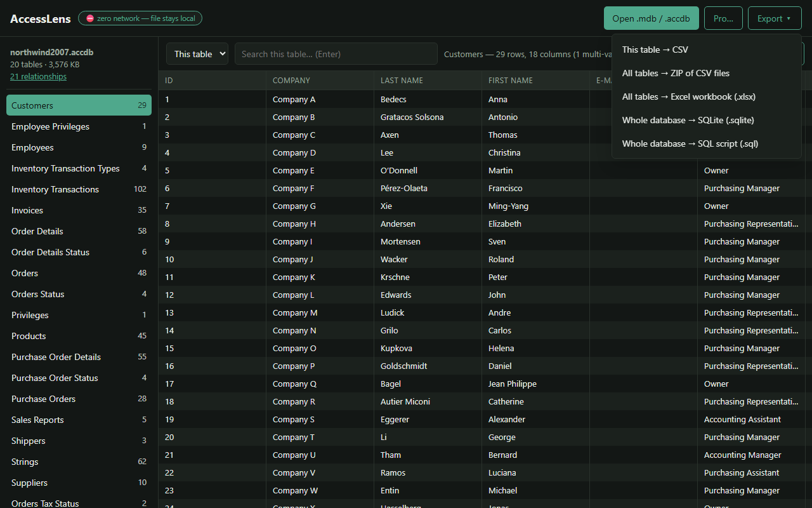Export all tables as ZIP of CSV files
Screen dimensions: 812x508
point(707,73)
